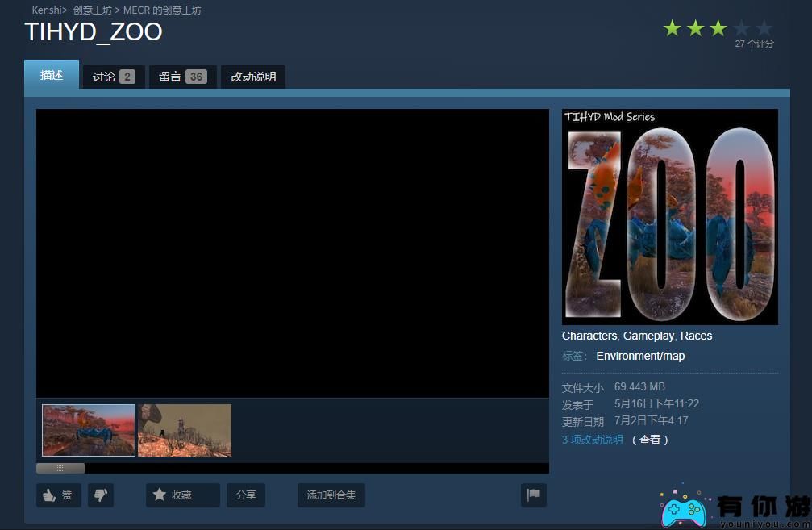Click the 添加到合集 button
This screenshot has height=530, width=812.
331,495
